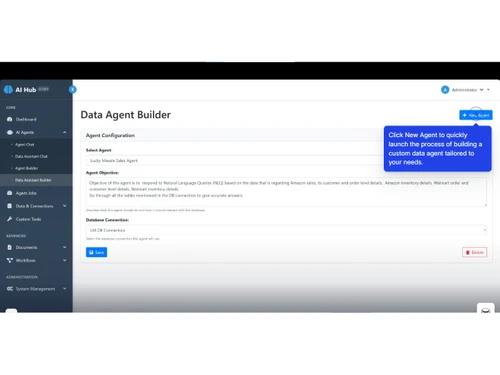The width and height of the screenshot is (500, 375).
Task: Click the chat widget icon at the bottom right
Action: click(x=486, y=309)
